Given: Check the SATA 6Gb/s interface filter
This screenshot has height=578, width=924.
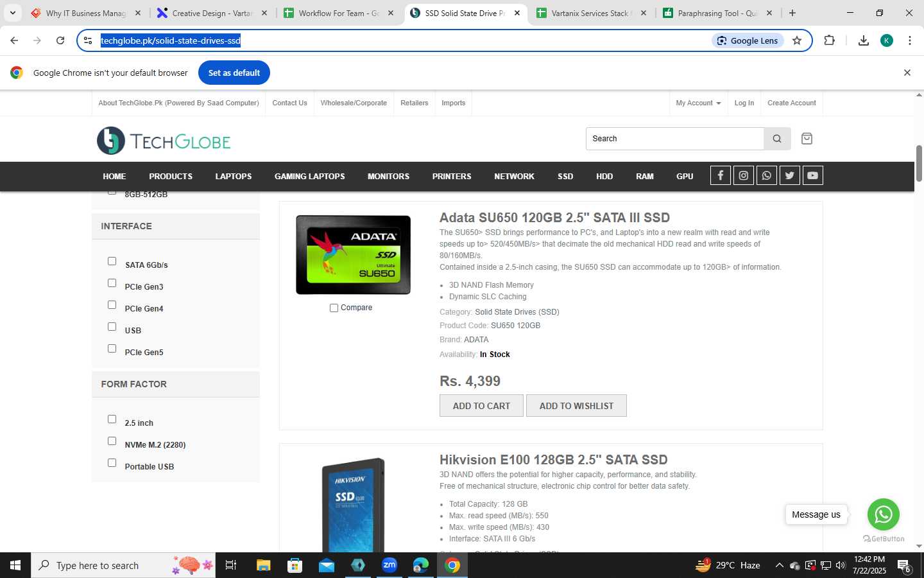Looking at the screenshot, I should (x=112, y=261).
